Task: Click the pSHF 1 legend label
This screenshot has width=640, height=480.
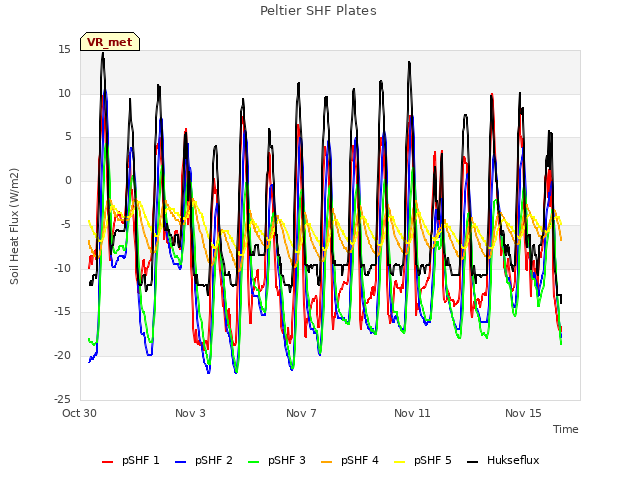Action: (140, 460)
